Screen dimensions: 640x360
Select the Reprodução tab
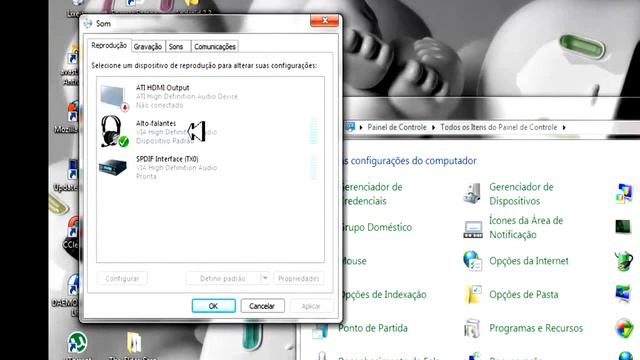109,45
